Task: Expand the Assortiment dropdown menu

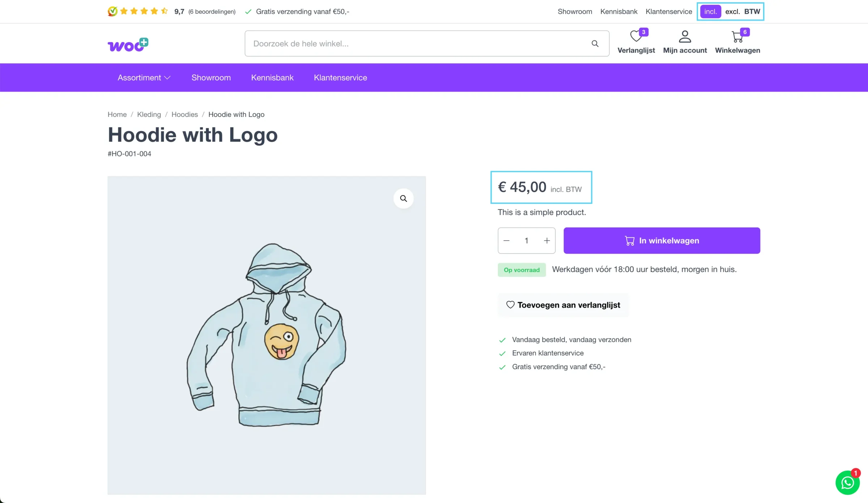Action: pos(144,78)
